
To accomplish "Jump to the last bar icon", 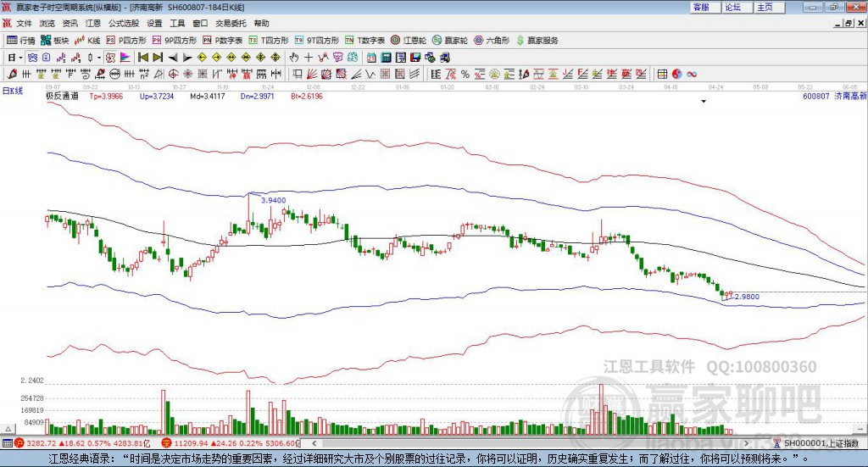I will [x=158, y=58].
